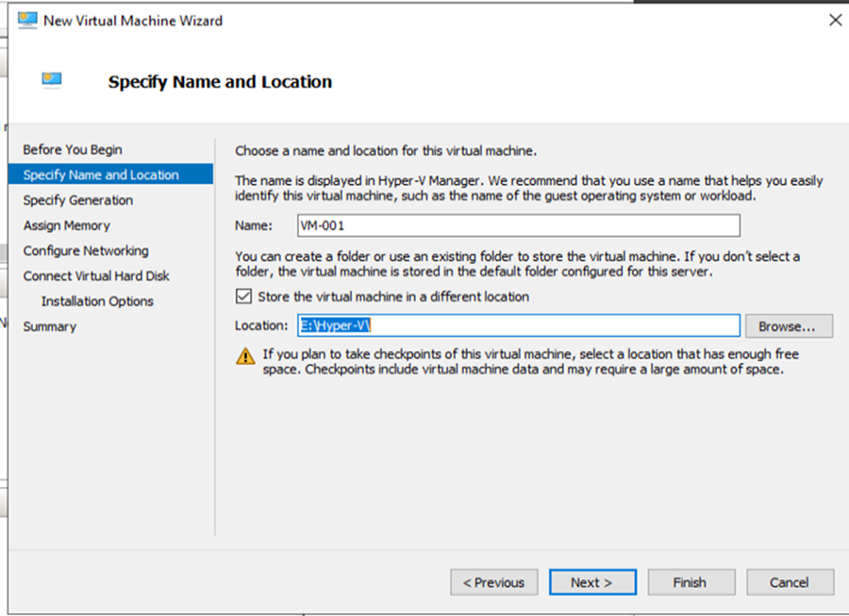The width and height of the screenshot is (849, 616).
Task: Click the header icon beside Specify Name and Location
Action: pyautogui.click(x=52, y=81)
